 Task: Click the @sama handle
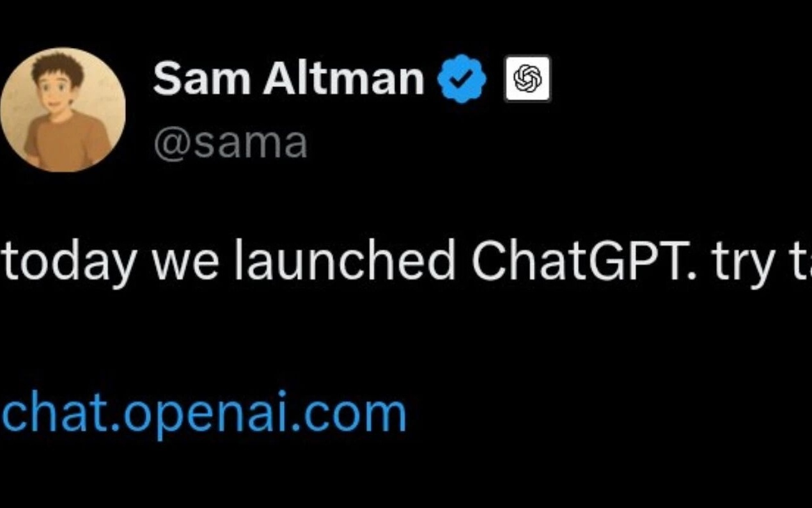tap(230, 143)
